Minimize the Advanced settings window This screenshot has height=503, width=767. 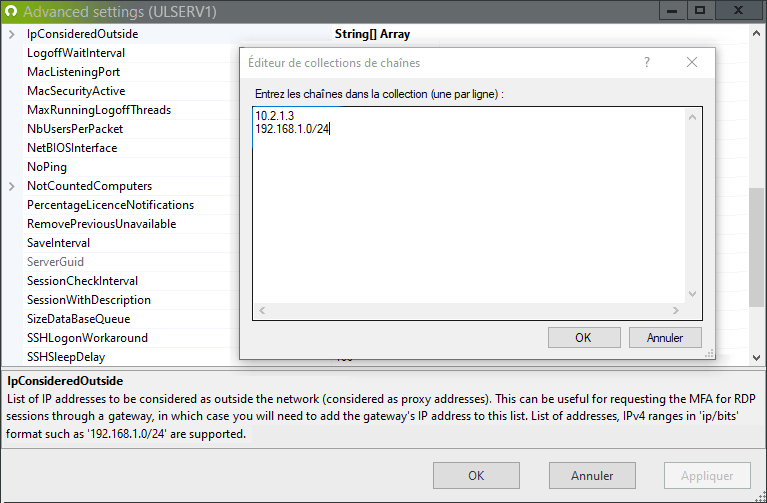click(672, 11)
